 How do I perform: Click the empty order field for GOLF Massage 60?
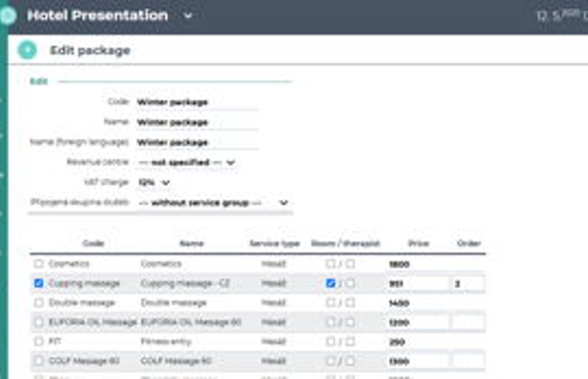468,361
